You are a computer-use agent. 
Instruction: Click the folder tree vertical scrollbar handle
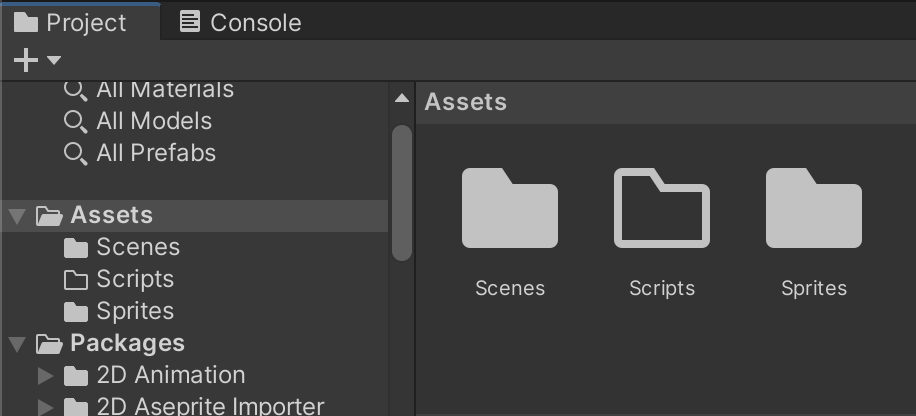coord(402,190)
